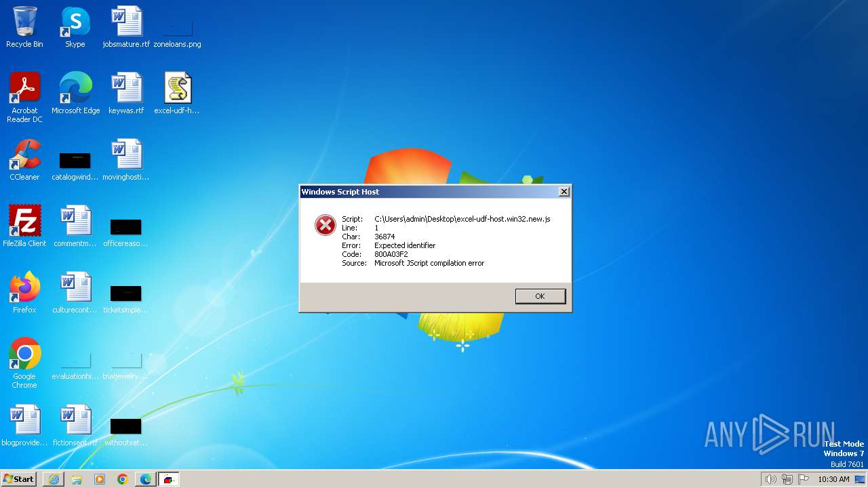The height and width of the screenshot is (488, 868).
Task: Open media player from the taskbar
Action: click(x=100, y=479)
